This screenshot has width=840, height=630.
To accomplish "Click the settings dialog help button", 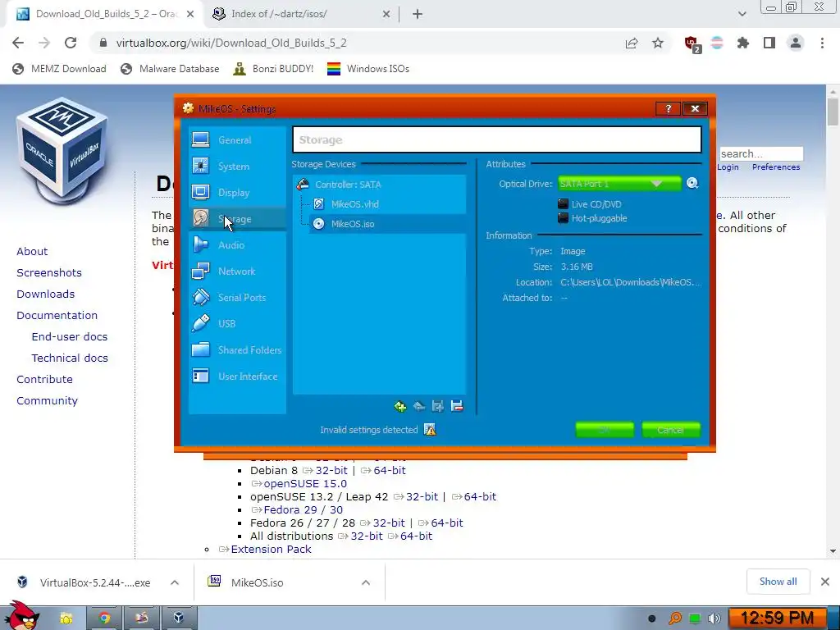I will pos(668,109).
